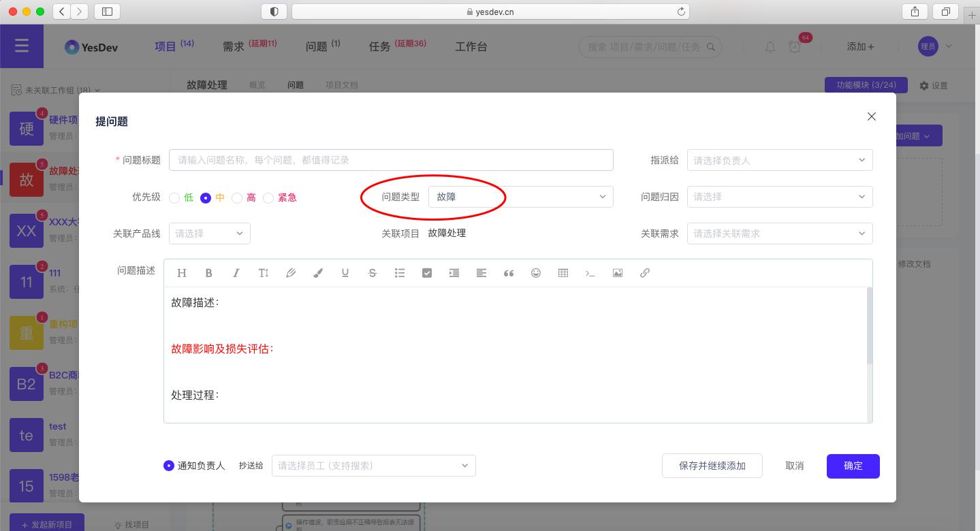The image size is (980, 531).
Task: Switch to the 任务 navigation tab
Action: pos(379,46)
